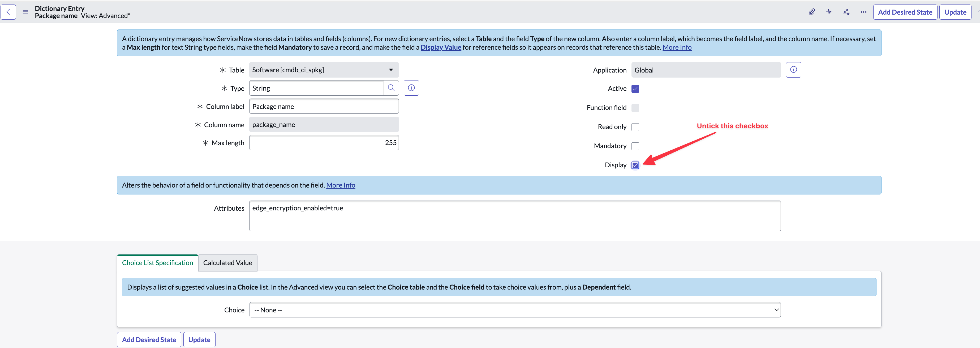
Task: Click the back arrow button
Action: tap(8, 12)
